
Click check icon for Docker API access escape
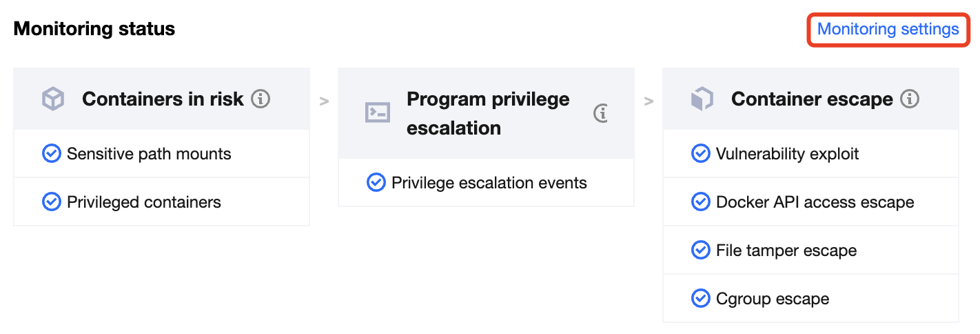click(701, 202)
